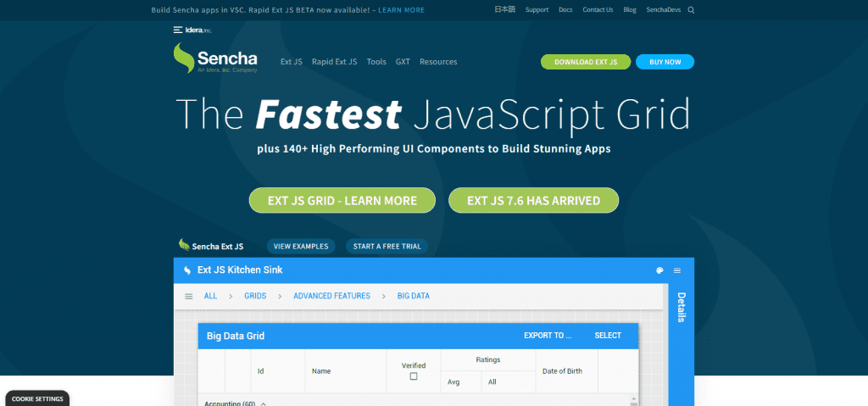This screenshot has width=868, height=406.
Task: Open COOKIE SETTINGS
Action: [37, 399]
